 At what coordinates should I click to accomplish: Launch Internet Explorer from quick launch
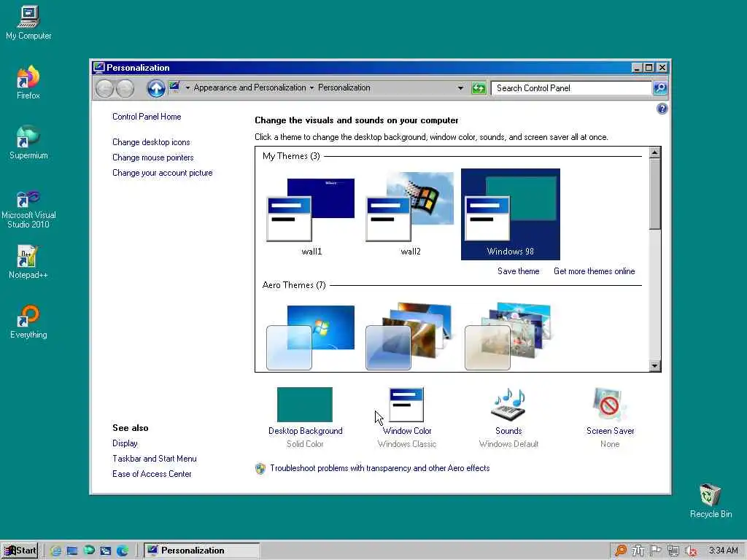[55, 551]
